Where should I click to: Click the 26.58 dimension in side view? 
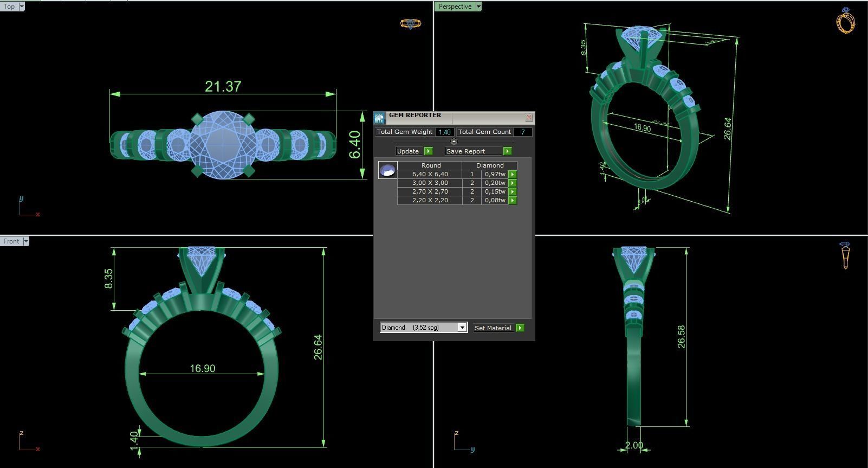681,337
